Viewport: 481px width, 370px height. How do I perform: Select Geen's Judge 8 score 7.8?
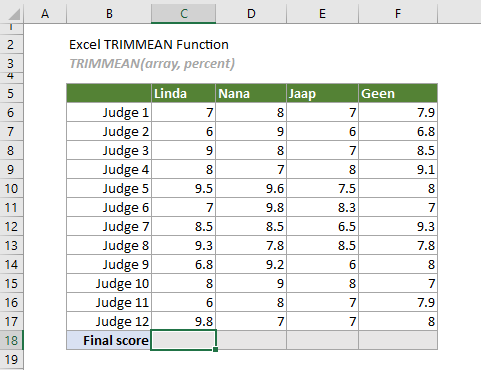(398, 245)
